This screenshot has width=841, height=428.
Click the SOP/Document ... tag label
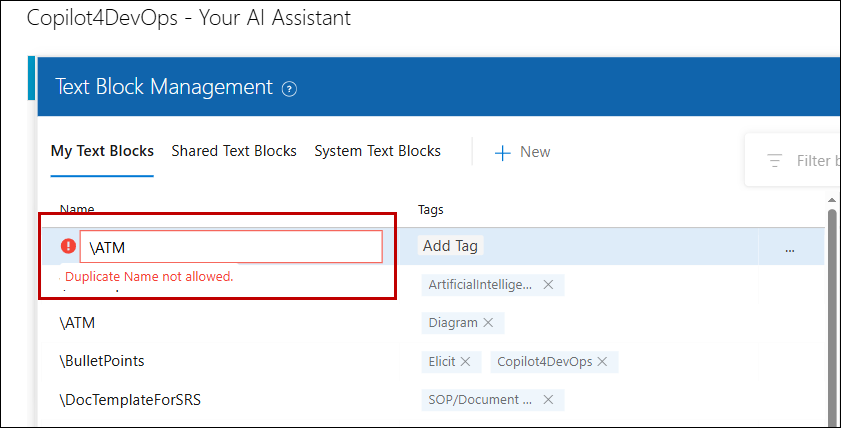point(480,400)
